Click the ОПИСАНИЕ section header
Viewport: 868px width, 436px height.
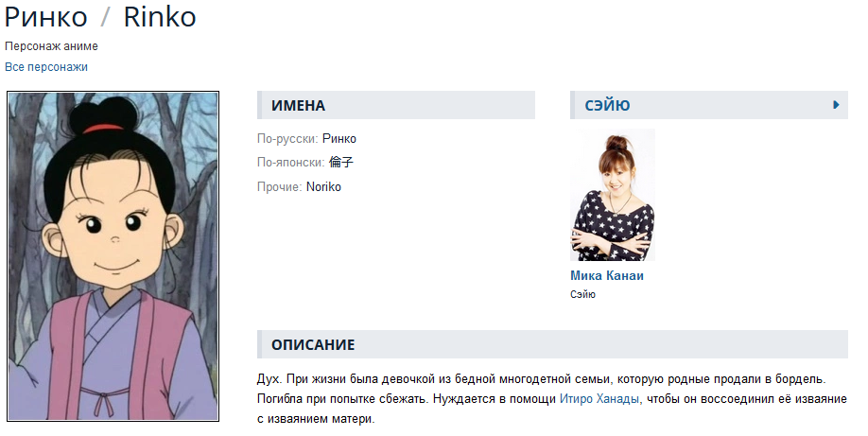552,344
